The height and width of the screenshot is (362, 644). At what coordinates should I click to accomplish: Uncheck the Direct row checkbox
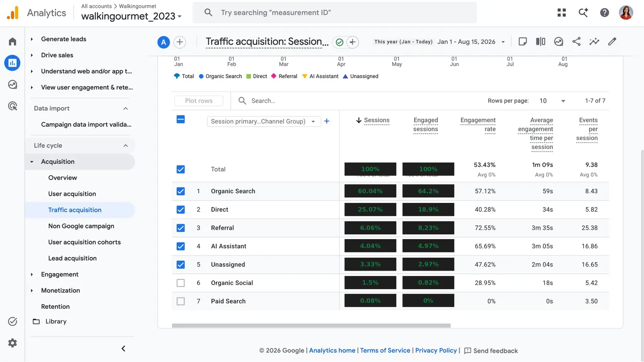pos(181,209)
